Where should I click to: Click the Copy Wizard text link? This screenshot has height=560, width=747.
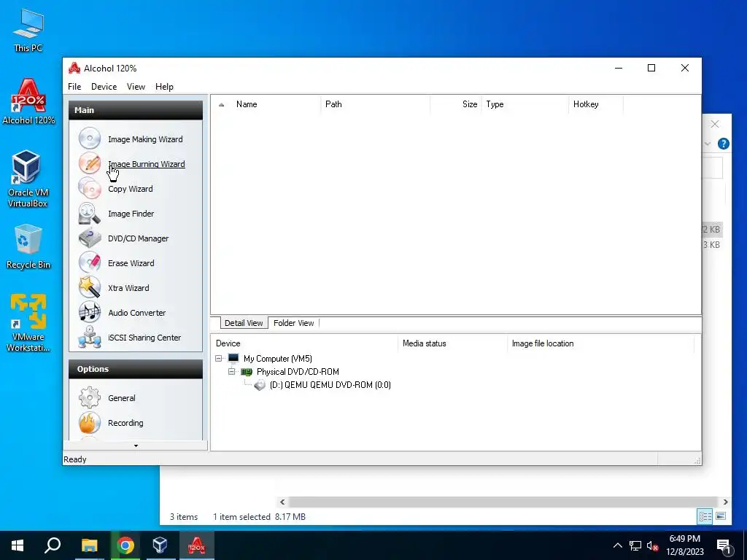131,189
